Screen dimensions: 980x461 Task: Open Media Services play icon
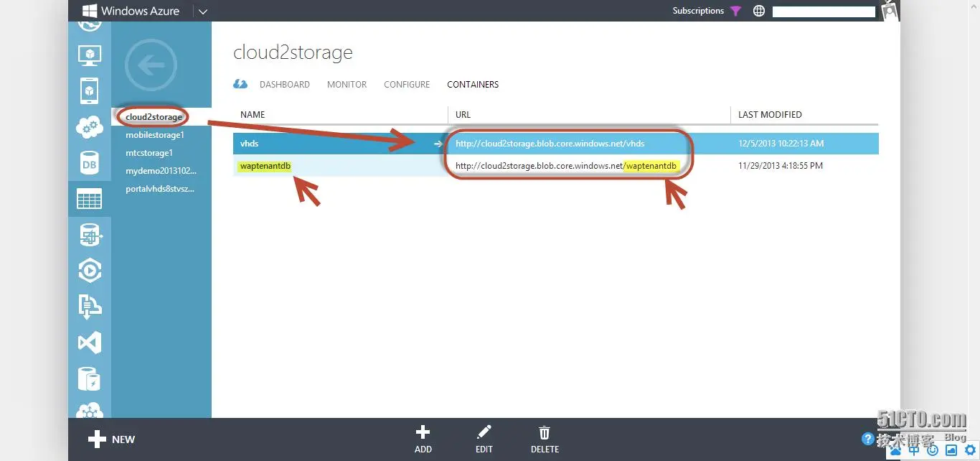[x=90, y=271]
